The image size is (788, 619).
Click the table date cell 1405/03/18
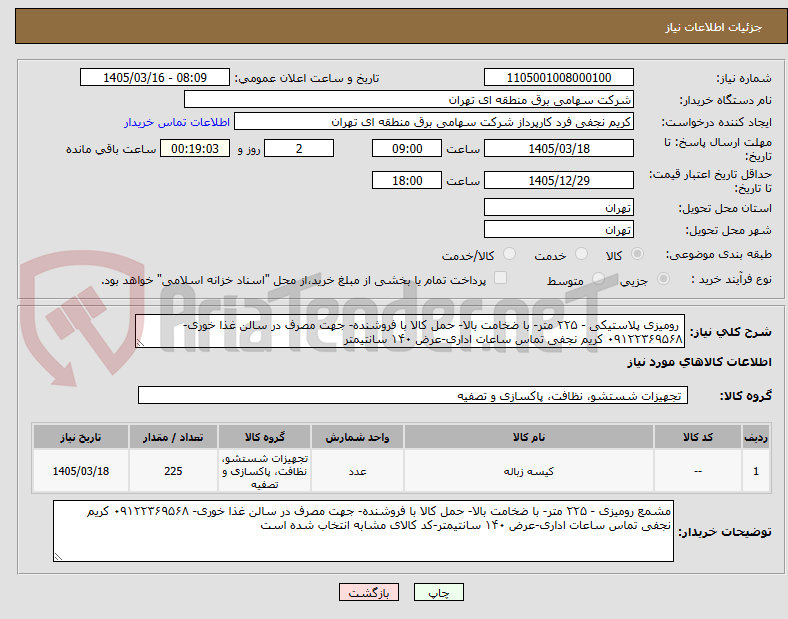[80, 471]
